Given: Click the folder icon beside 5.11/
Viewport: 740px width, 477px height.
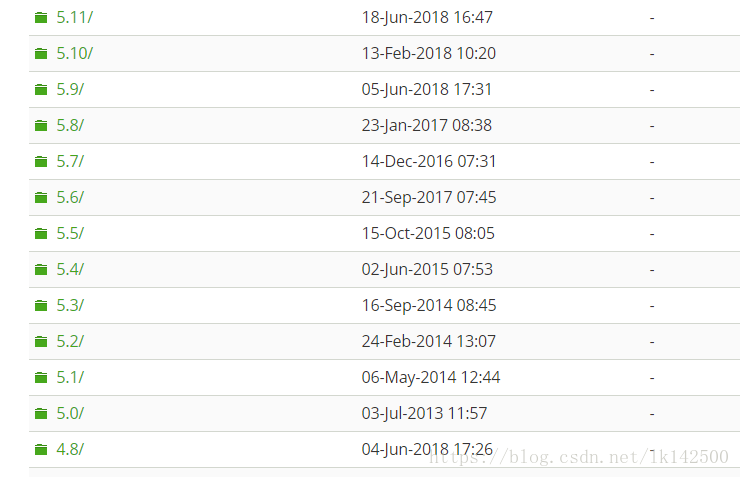Looking at the screenshot, I should click(41, 18).
